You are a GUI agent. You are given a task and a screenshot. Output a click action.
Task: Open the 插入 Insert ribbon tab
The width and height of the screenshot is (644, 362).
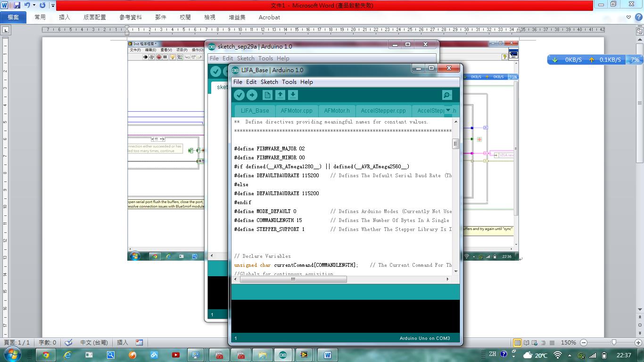point(65,17)
